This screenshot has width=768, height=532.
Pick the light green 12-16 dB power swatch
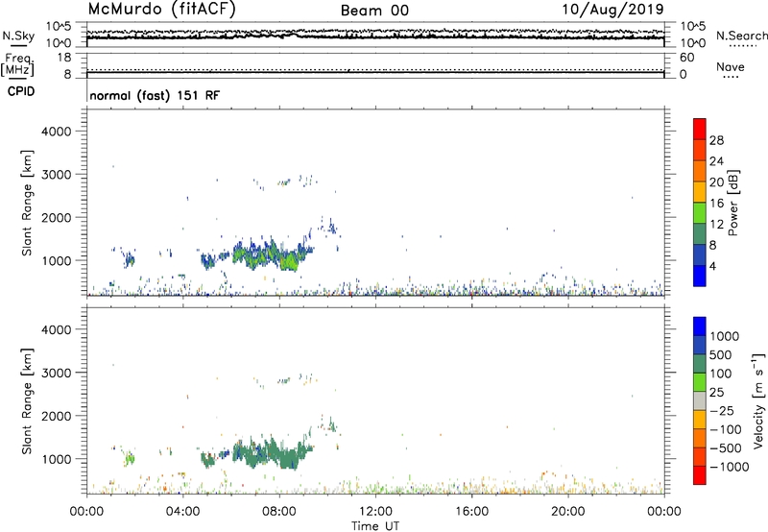[x=700, y=212]
